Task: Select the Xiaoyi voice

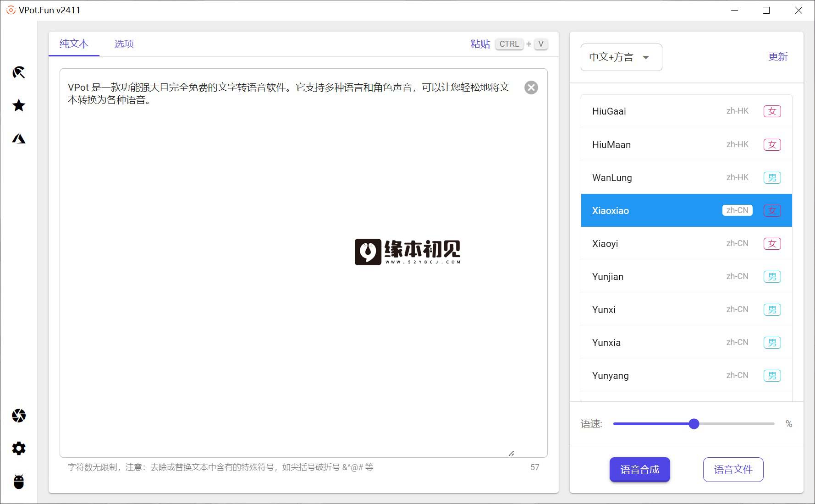Action: 687,244
